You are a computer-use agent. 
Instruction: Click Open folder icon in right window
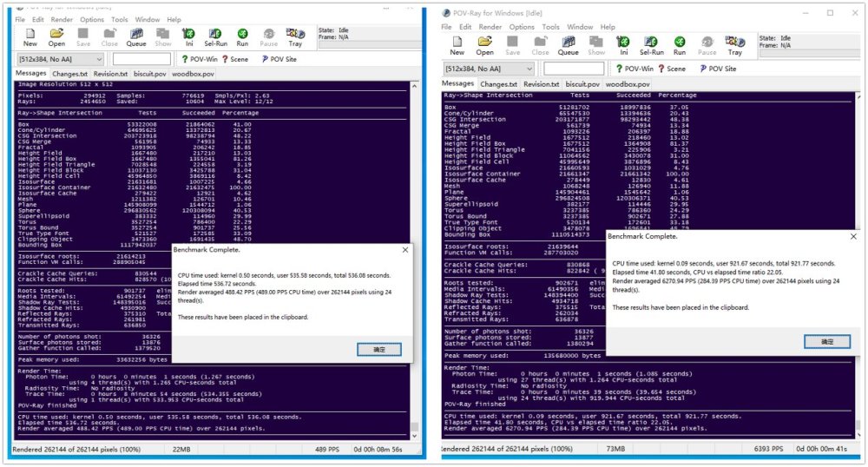point(485,46)
